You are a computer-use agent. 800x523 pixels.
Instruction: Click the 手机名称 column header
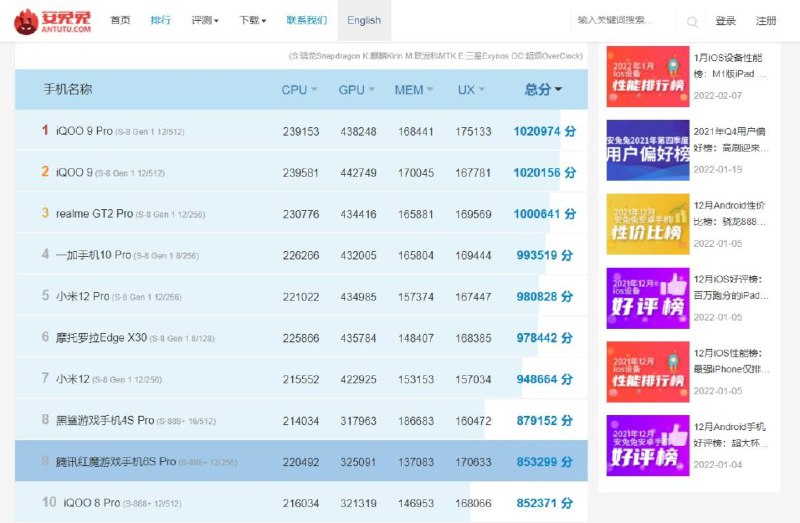[x=68, y=89]
